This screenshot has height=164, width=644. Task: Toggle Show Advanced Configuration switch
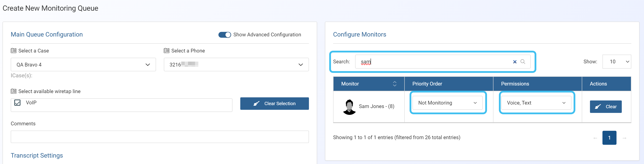(224, 35)
